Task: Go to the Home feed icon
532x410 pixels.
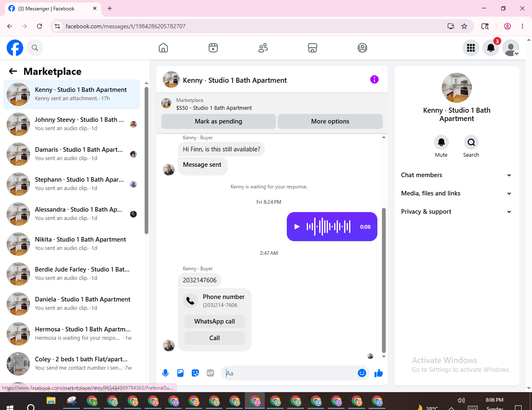Action: [x=163, y=48]
